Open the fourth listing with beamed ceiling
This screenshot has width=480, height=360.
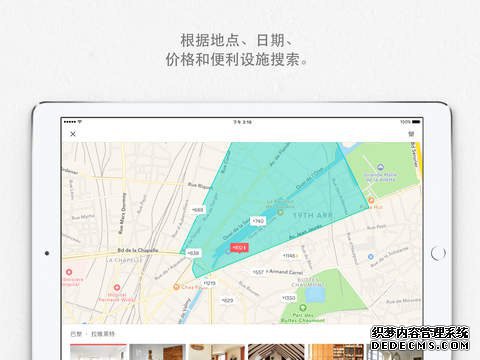pyautogui.click(x=276, y=352)
